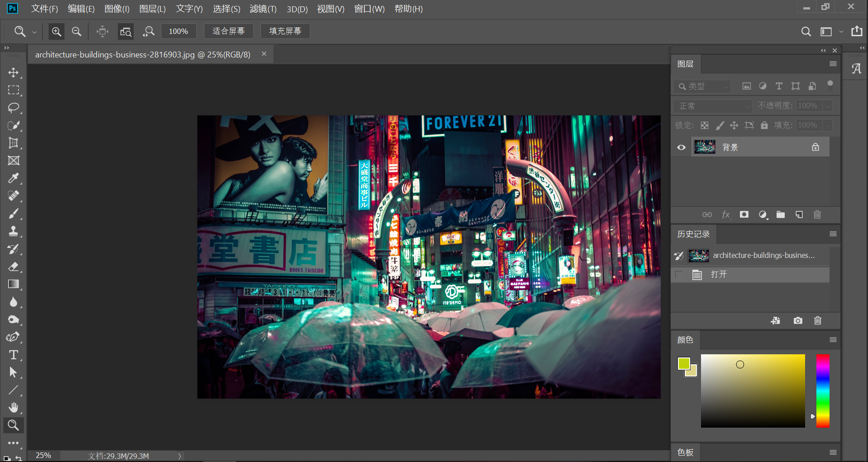Select the Move tool

click(14, 72)
